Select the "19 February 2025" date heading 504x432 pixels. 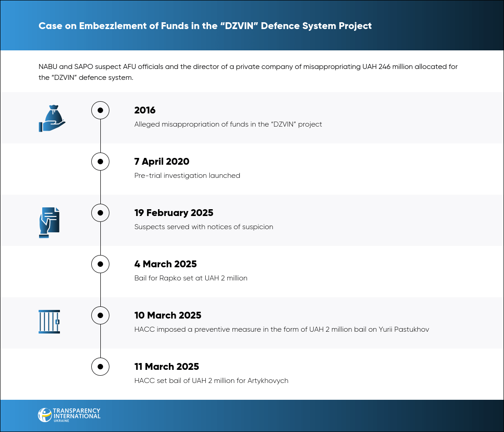173,213
